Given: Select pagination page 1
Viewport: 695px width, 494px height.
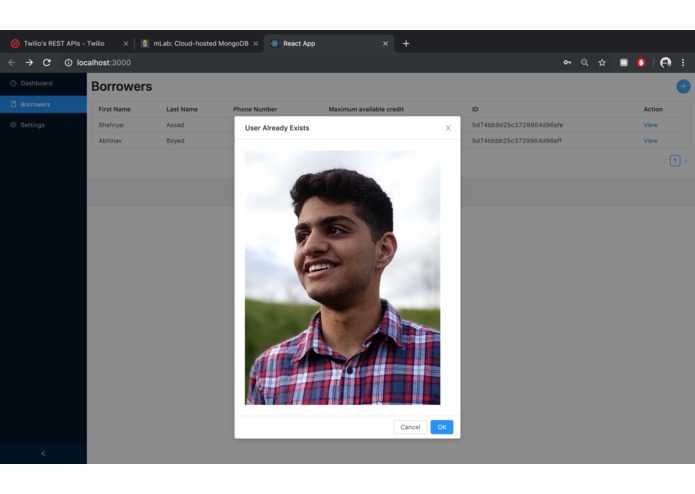Looking at the screenshot, I should pyautogui.click(x=675, y=160).
